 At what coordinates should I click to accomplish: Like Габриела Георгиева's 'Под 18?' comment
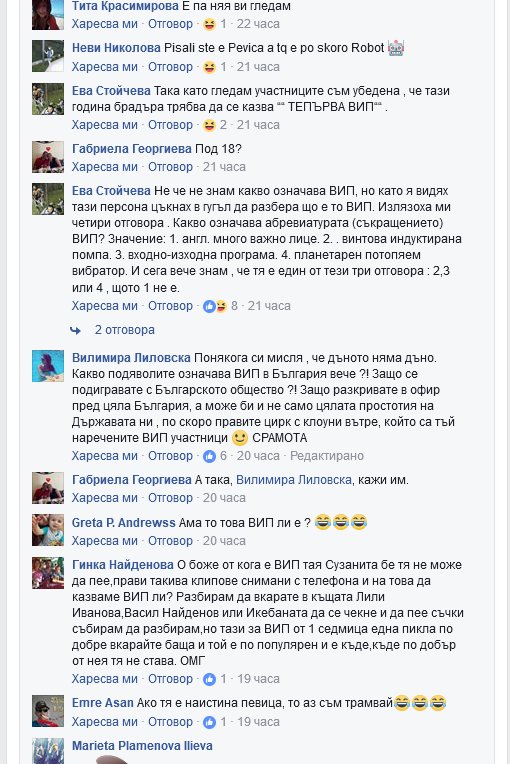[105, 167]
